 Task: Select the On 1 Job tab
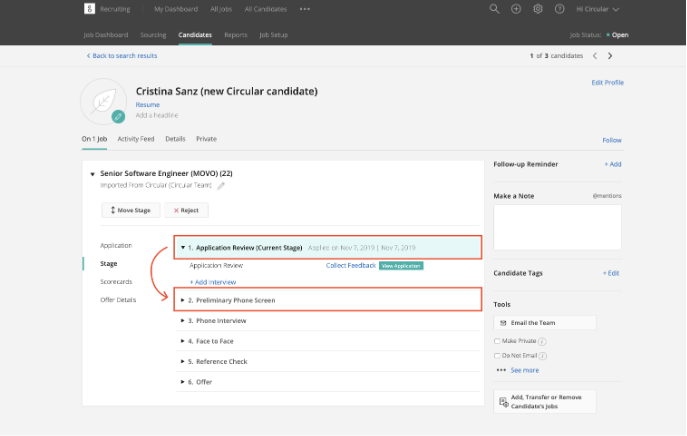click(94, 139)
